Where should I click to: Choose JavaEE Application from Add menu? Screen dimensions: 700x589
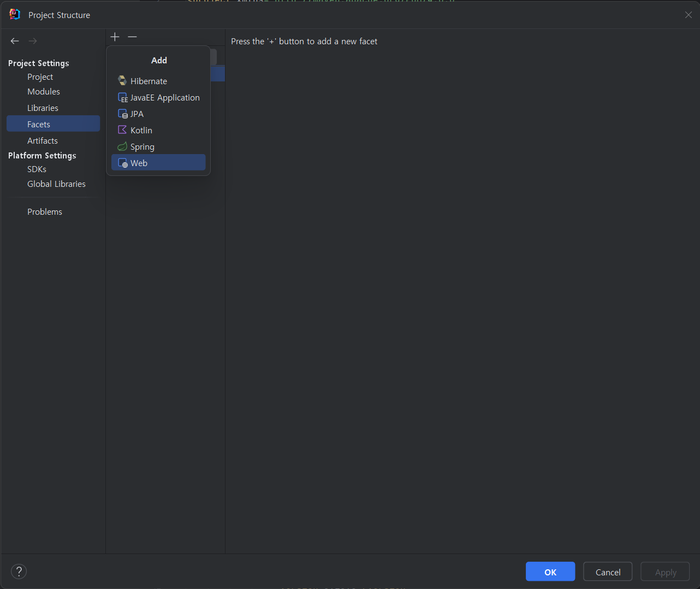[158, 97]
